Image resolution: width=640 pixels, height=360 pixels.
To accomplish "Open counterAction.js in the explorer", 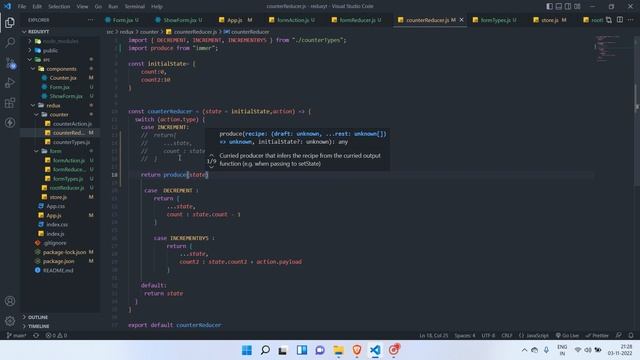I will pyautogui.click(x=60, y=124).
